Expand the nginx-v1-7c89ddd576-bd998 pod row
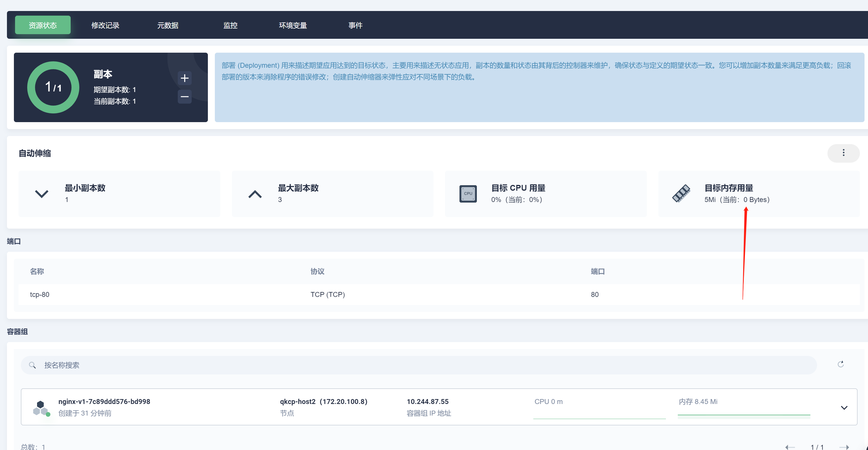Screen dimensions: 868x450 [844, 407]
